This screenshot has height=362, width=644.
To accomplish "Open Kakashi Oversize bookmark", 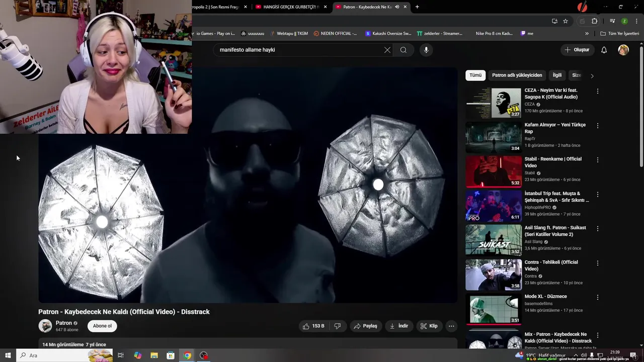I will click(388, 34).
